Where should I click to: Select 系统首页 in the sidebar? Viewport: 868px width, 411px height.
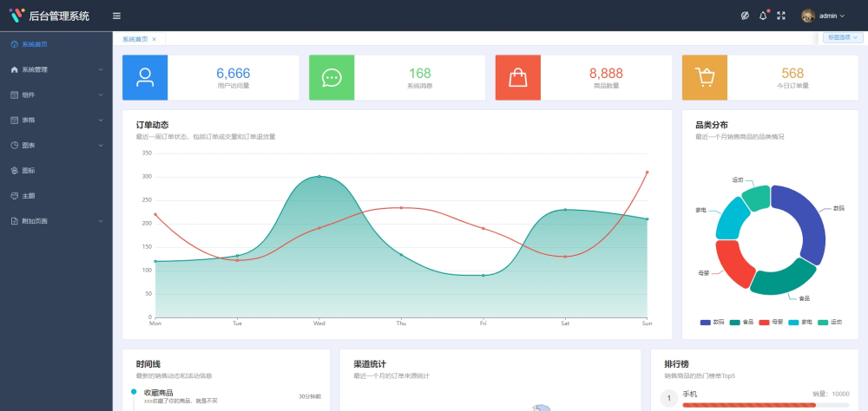click(35, 44)
